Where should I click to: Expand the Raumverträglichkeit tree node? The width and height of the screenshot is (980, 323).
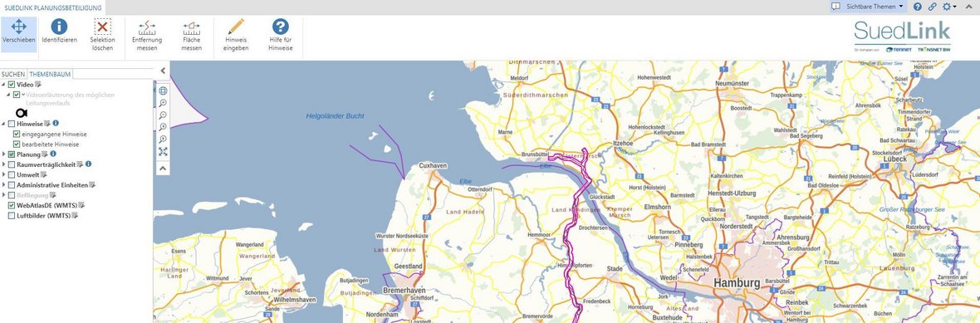pos(4,165)
